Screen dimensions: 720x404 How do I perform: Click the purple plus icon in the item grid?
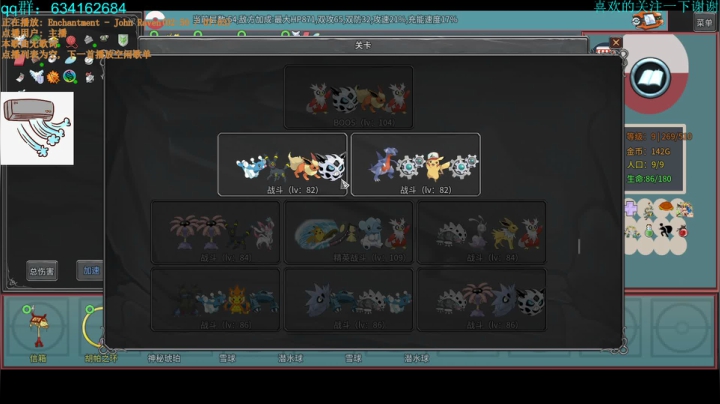(631, 209)
